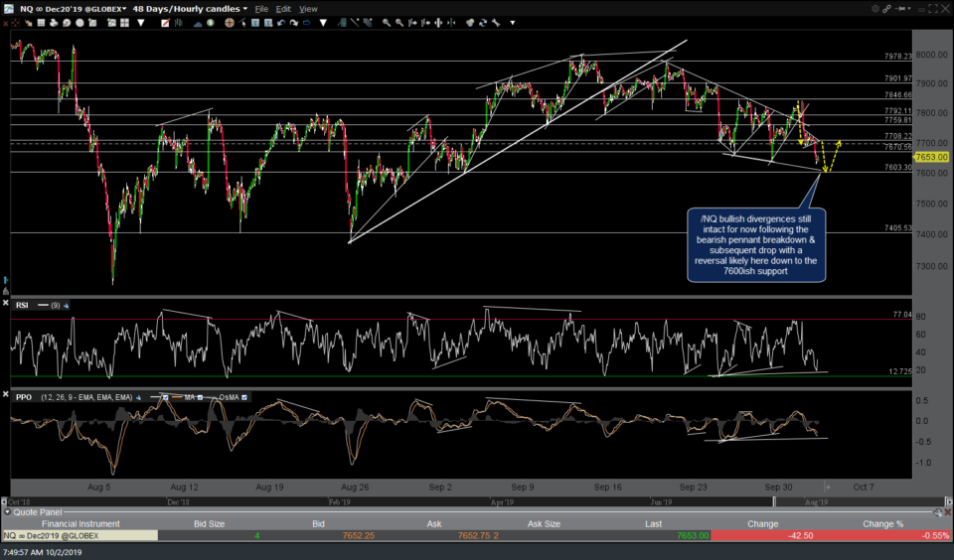Image resolution: width=954 pixels, height=560 pixels.
Task: Open the PPO settings arrow icon
Action: click(x=138, y=397)
